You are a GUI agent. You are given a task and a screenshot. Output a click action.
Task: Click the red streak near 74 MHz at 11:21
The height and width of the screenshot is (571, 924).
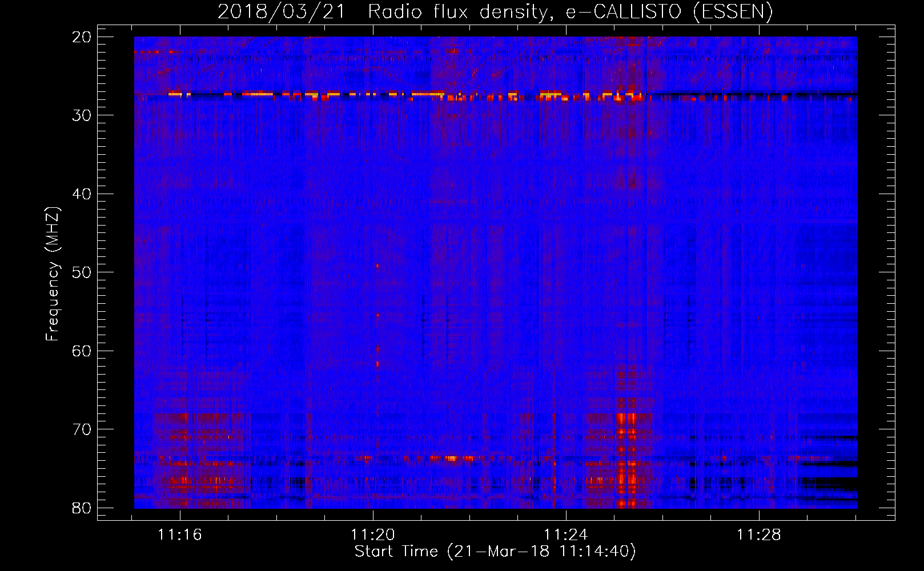451,458
